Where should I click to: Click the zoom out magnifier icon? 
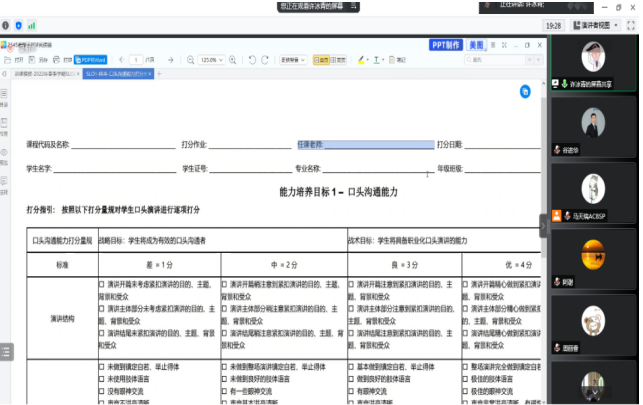pos(191,60)
